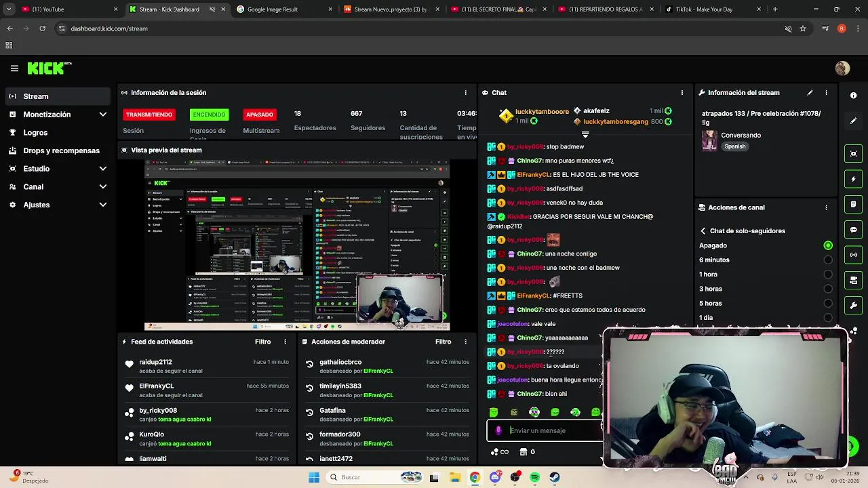Screen dimensions: 868x488
Task: Click the Spanish language tag
Action: click(x=734, y=146)
